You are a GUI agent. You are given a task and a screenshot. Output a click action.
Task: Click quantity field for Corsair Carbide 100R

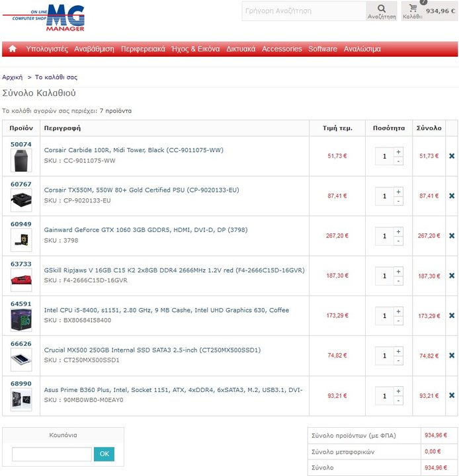click(384, 156)
